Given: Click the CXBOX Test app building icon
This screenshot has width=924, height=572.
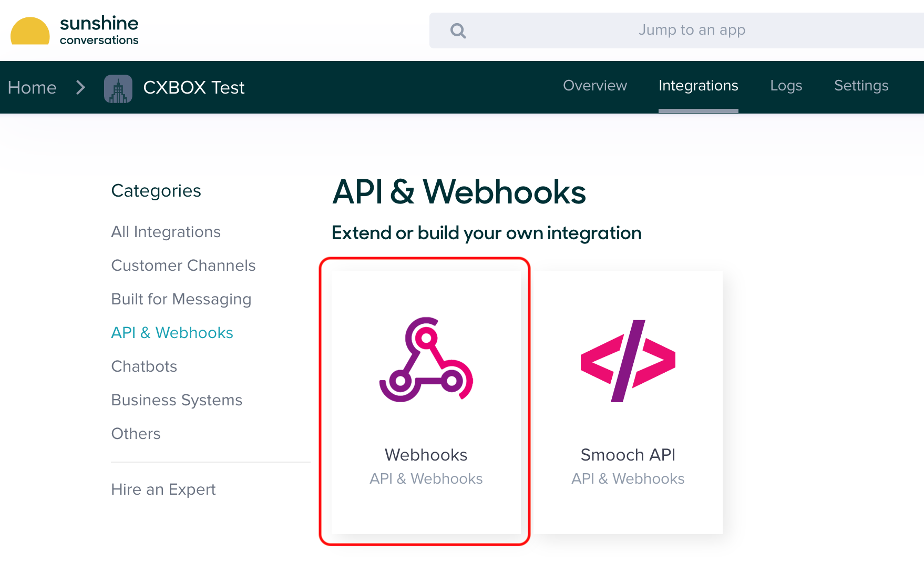Looking at the screenshot, I should 118,88.
